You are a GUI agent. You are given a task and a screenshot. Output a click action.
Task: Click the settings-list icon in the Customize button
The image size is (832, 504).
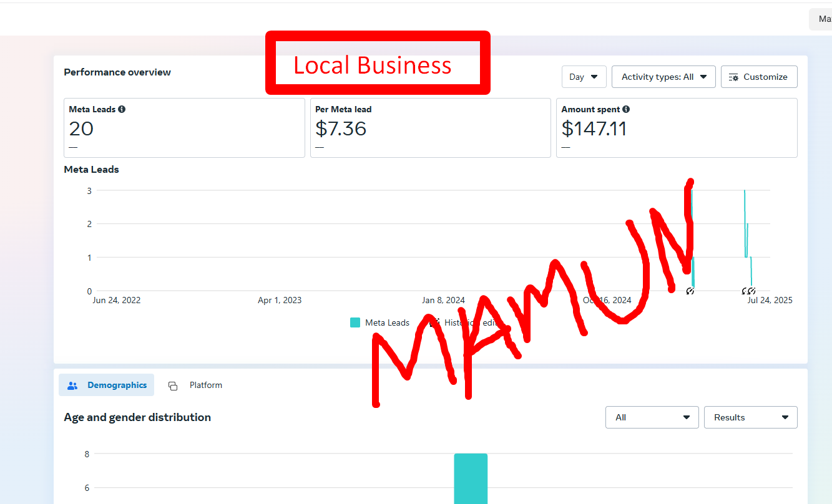[x=733, y=77]
